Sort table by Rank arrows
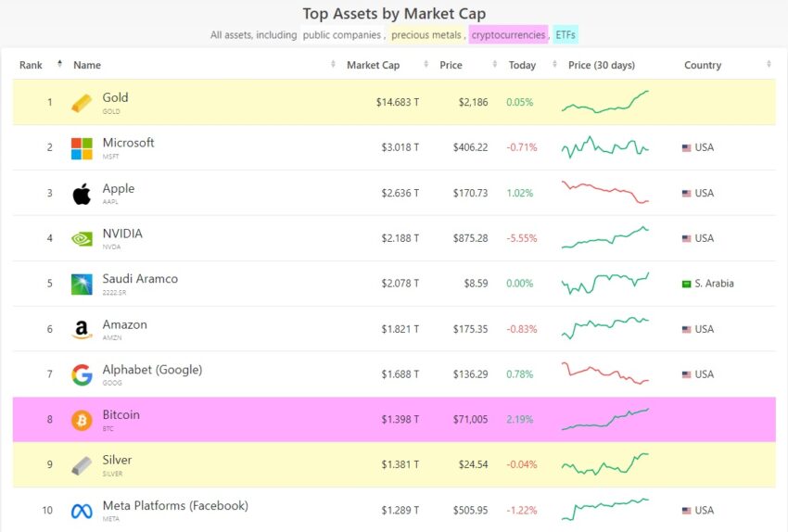Viewport: 788px width, 532px height. (59, 64)
